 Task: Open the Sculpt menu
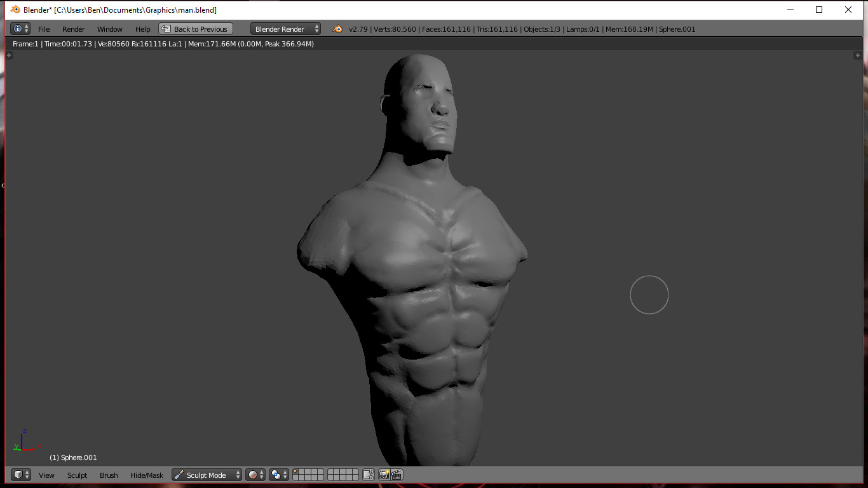click(78, 475)
